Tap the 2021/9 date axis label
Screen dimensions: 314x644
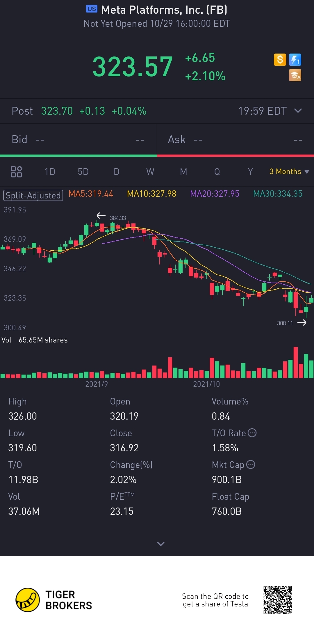click(x=96, y=384)
